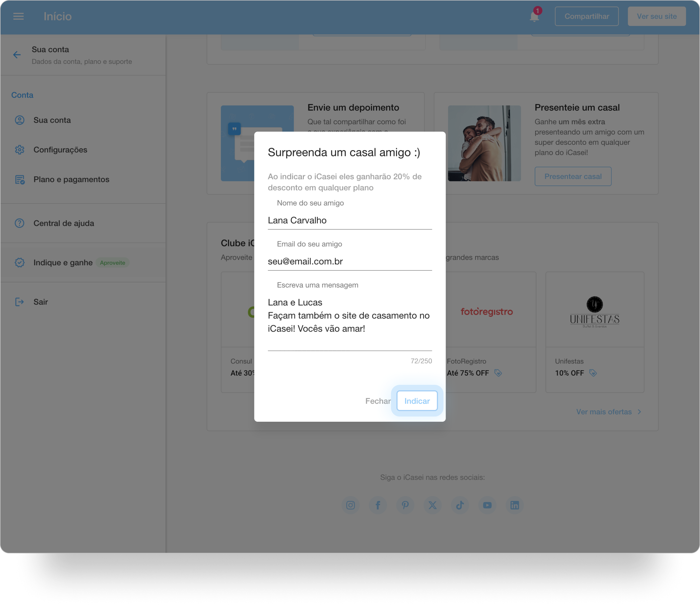Screen dimensions: 700x608
Task: Open the TikTok social icon
Action: (460, 505)
